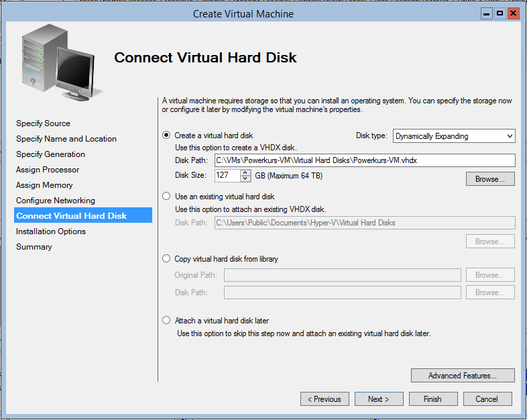The image size is (527, 420).
Task: Jump to Specify Source step
Action: (44, 123)
